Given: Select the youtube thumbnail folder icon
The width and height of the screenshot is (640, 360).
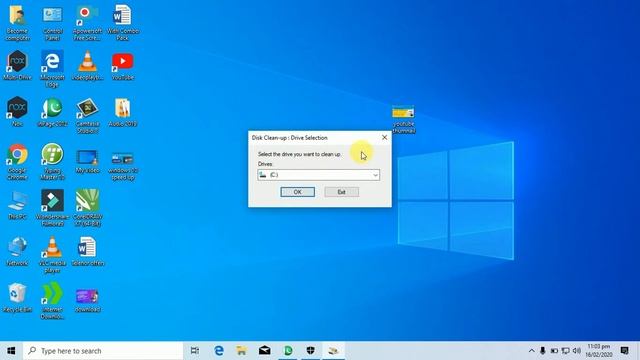Looking at the screenshot, I should (x=403, y=119).
